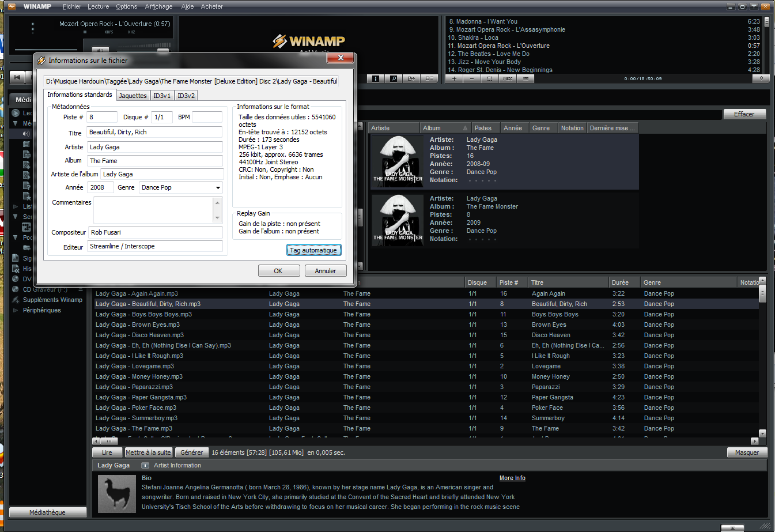This screenshot has width=775, height=532.
Task: Click the Tag automatique button
Action: coord(313,250)
